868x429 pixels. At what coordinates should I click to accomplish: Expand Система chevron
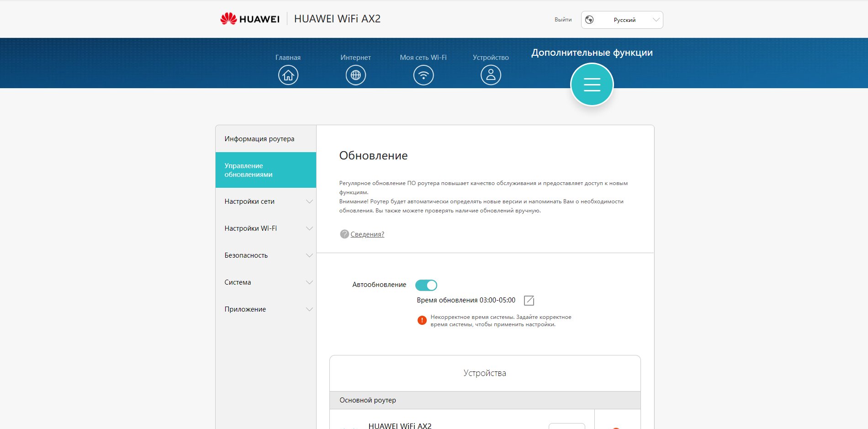click(x=309, y=282)
